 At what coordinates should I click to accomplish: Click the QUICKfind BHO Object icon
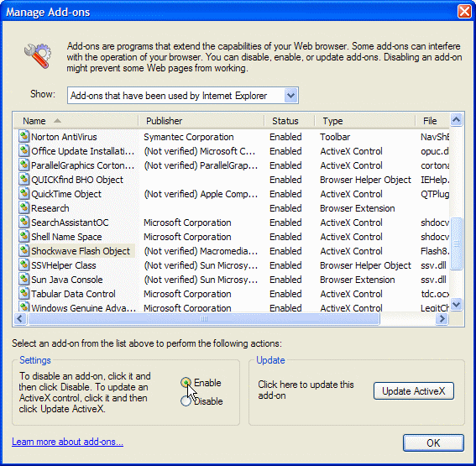[x=24, y=180]
